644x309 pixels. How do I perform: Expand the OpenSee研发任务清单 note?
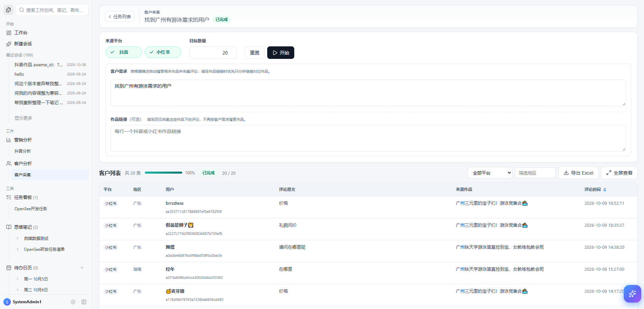(x=18, y=249)
